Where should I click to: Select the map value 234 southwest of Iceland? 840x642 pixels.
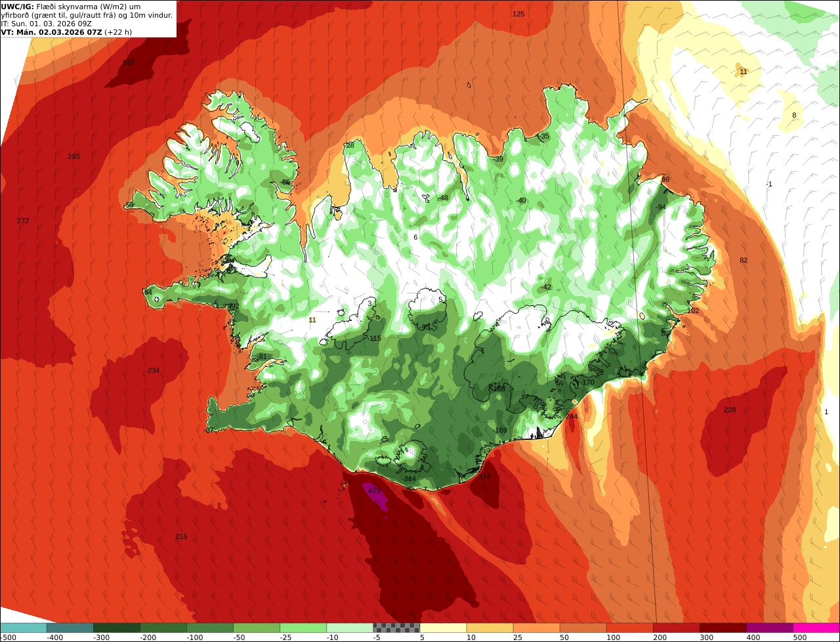154,371
